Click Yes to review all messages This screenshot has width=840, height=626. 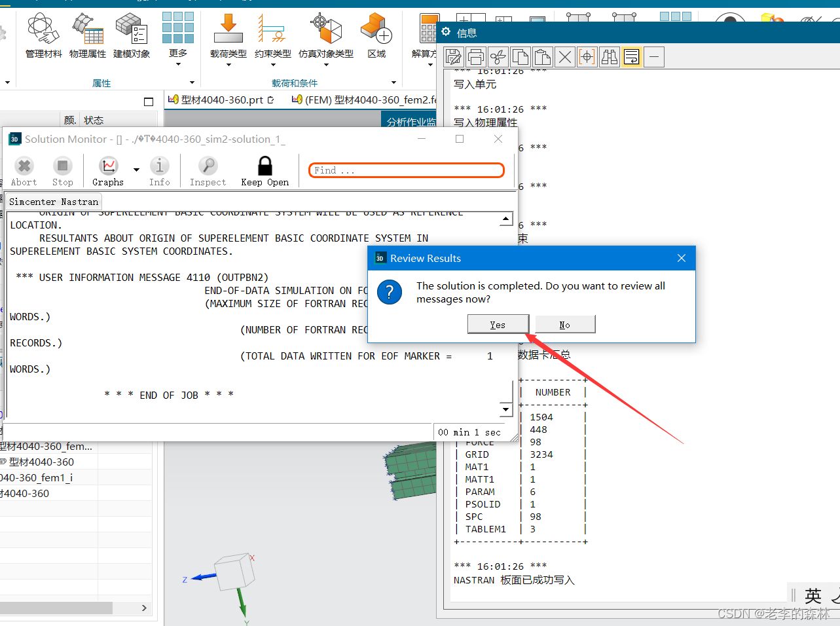[x=498, y=325]
